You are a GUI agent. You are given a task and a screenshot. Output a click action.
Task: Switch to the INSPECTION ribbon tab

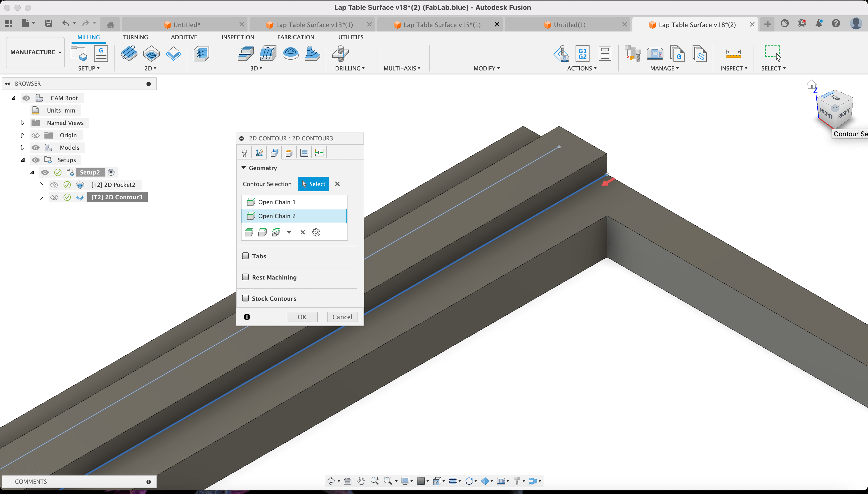tap(238, 37)
